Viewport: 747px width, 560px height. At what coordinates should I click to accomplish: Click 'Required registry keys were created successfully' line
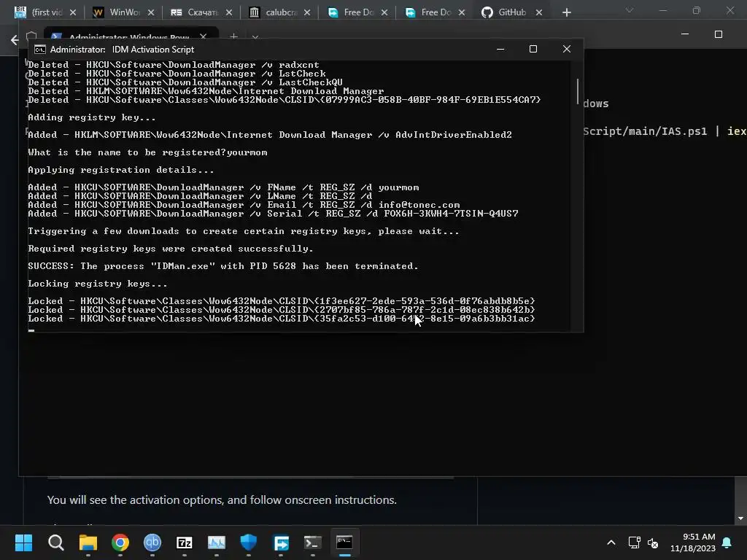[x=171, y=249]
